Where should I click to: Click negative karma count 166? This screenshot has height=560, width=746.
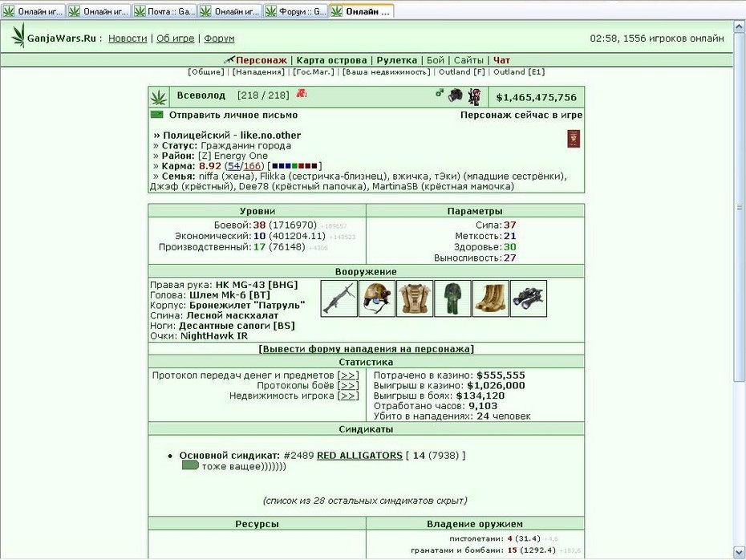click(x=252, y=166)
